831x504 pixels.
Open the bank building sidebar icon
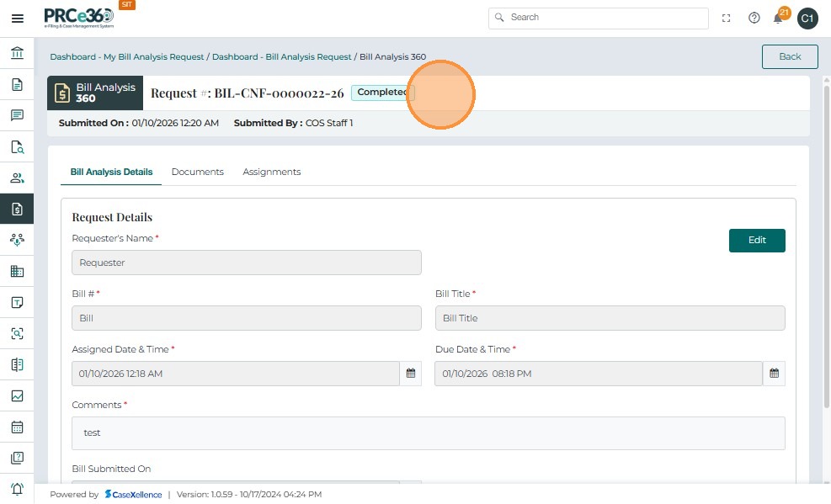[x=17, y=53]
